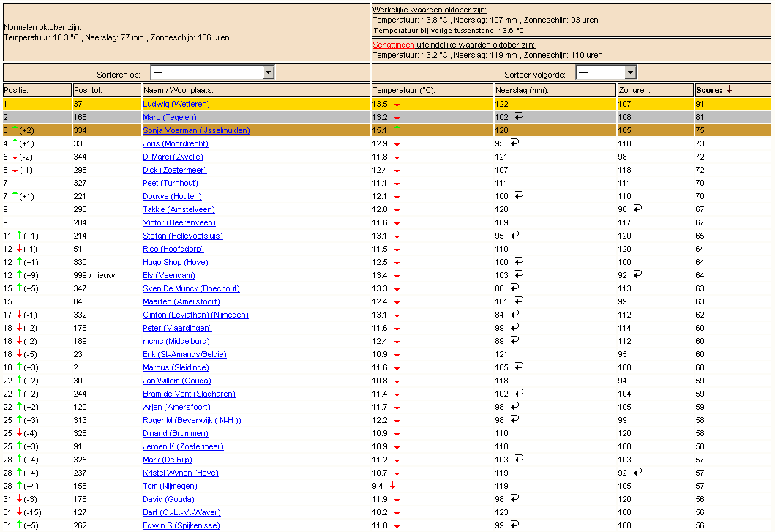Open the 'Sorteer volgorde' dropdown

pos(606,72)
